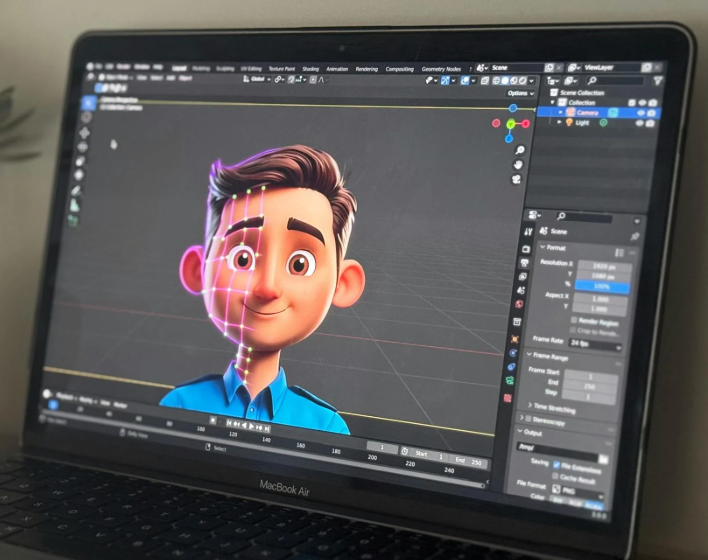
Task: Click the viewport Options button
Action: (x=519, y=92)
